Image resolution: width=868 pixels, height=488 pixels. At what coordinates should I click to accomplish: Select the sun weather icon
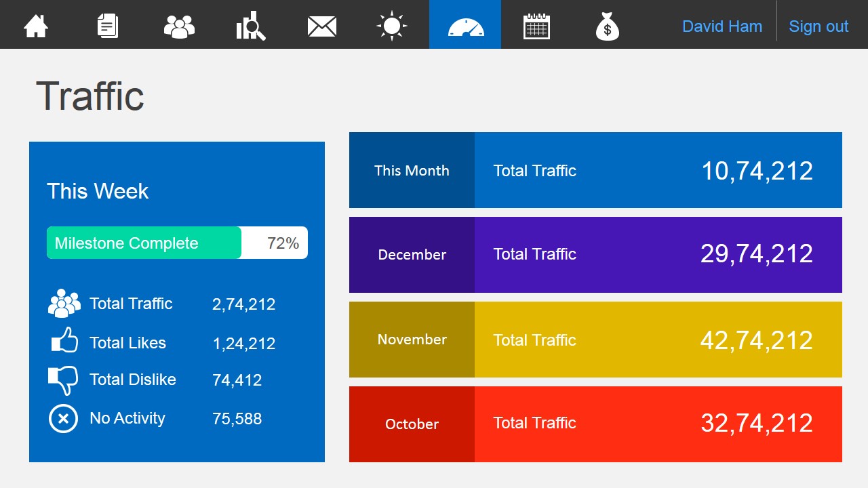[392, 26]
